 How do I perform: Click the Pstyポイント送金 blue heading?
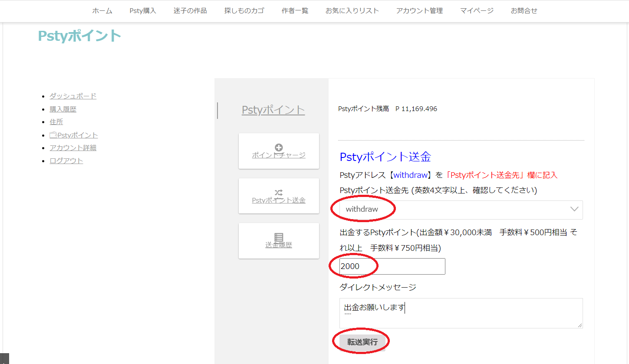coord(385,157)
